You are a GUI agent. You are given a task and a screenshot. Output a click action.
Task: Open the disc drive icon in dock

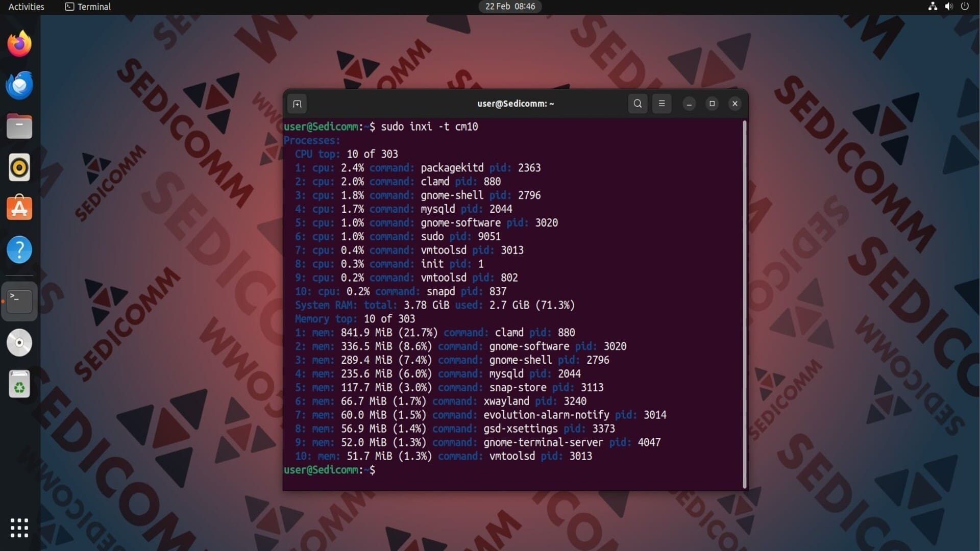click(x=19, y=343)
